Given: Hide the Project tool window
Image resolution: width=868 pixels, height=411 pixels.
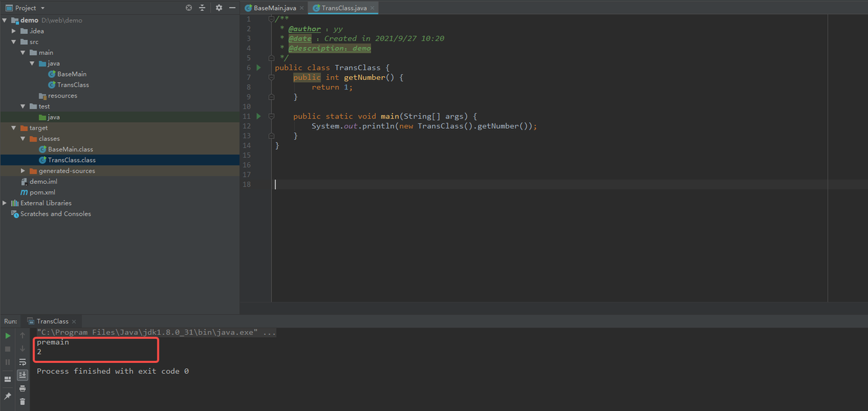Looking at the screenshot, I should pos(233,8).
